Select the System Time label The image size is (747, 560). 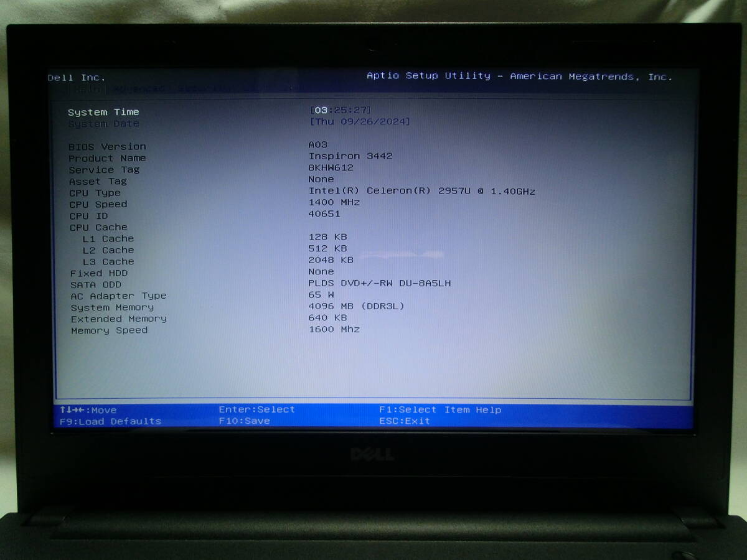click(x=103, y=112)
